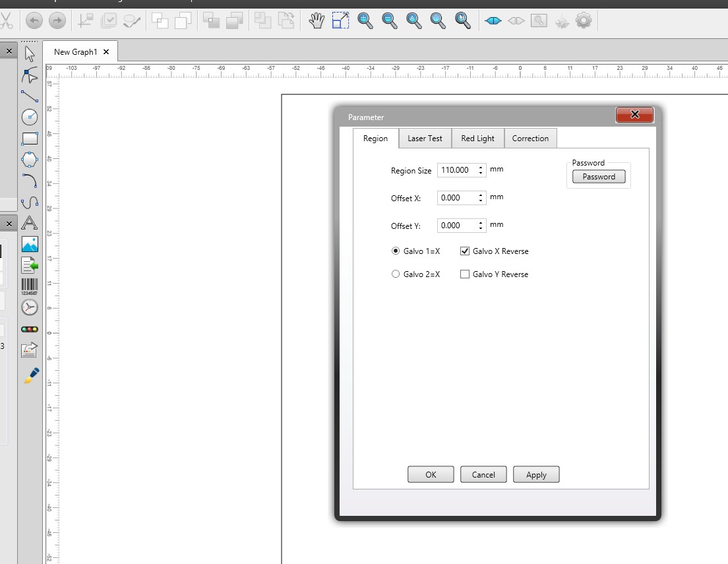Click the Zoom In magnifier
This screenshot has width=728, height=564.
click(x=365, y=21)
